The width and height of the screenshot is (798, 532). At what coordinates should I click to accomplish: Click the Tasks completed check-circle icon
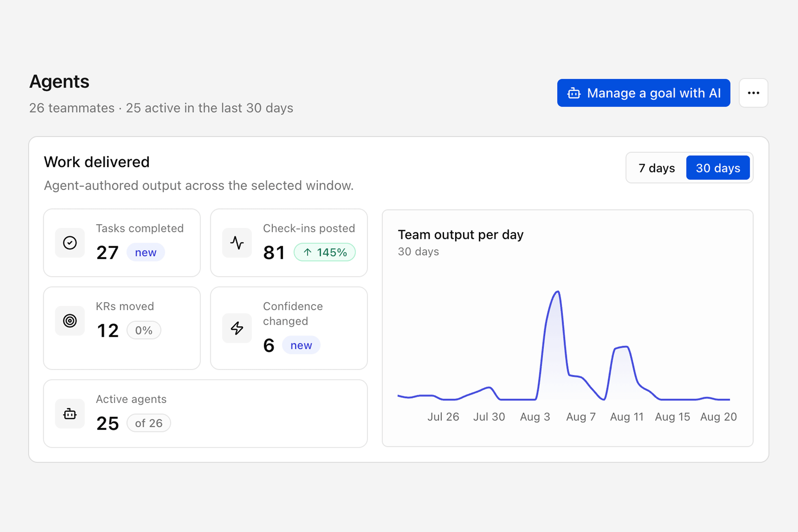click(70, 243)
